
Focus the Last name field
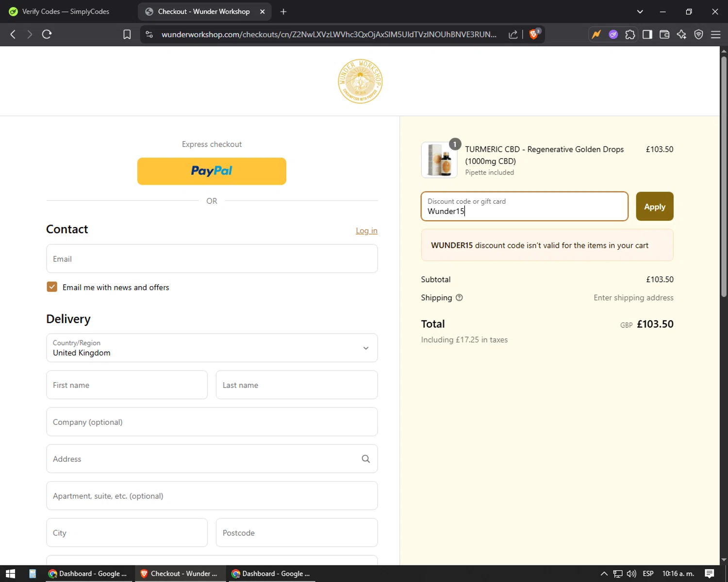297,385
